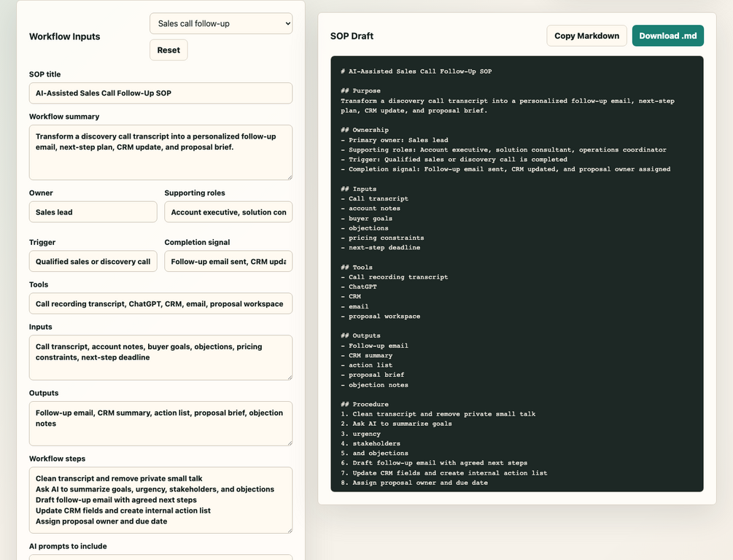733x560 pixels.
Task: Click the "- action list" draft line
Action: point(366,365)
